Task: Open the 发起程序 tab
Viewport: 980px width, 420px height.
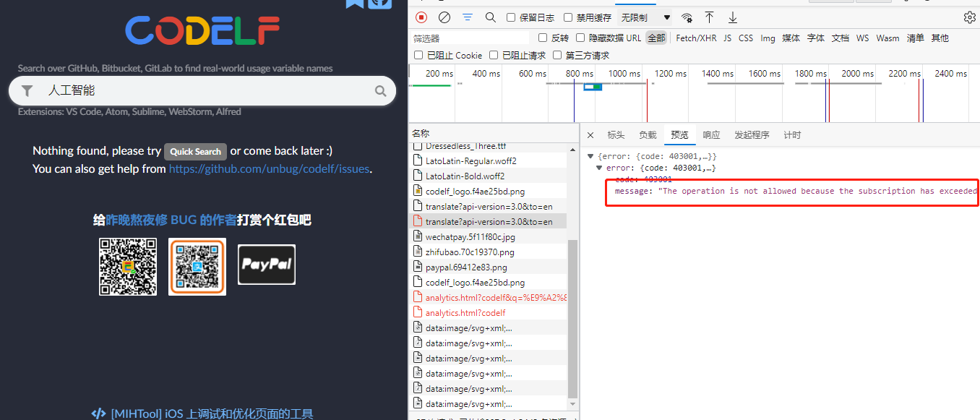Action: coord(752,135)
